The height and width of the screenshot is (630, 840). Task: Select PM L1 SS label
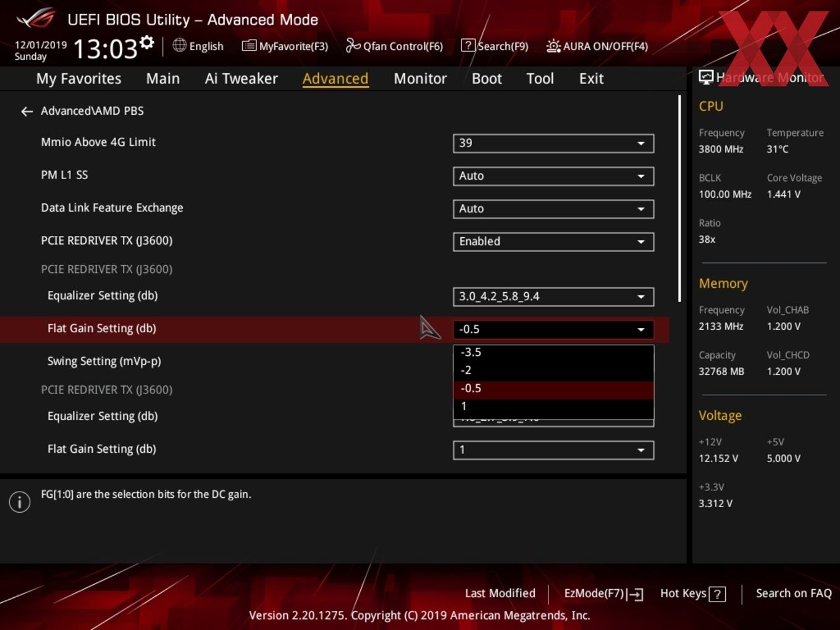coord(64,175)
